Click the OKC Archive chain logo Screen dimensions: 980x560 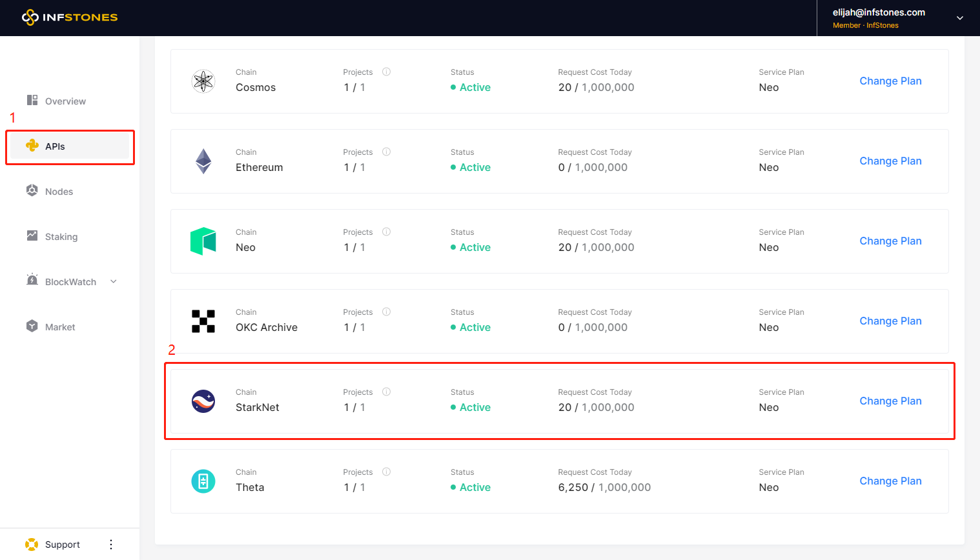click(203, 321)
